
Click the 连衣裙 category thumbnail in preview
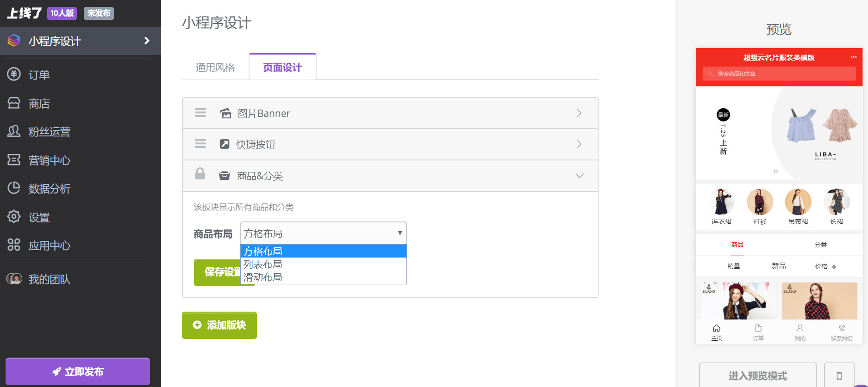pos(721,202)
